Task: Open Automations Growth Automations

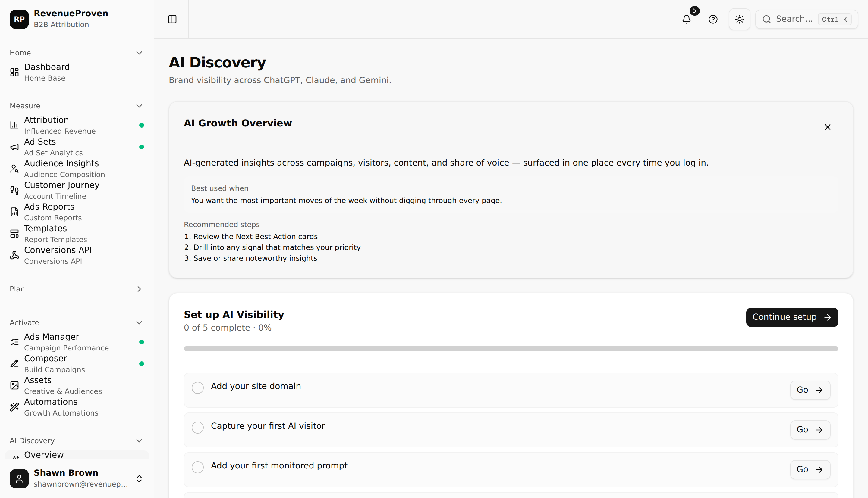Action: pyautogui.click(x=77, y=407)
